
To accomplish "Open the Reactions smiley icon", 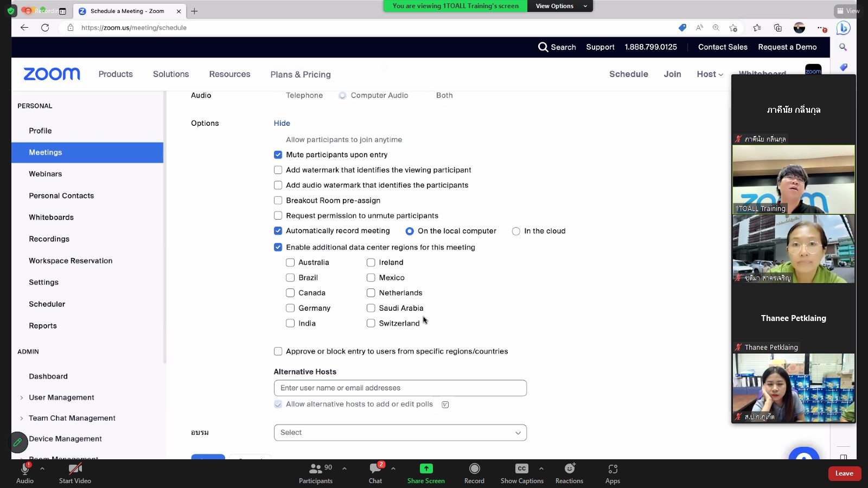I will pos(570,468).
